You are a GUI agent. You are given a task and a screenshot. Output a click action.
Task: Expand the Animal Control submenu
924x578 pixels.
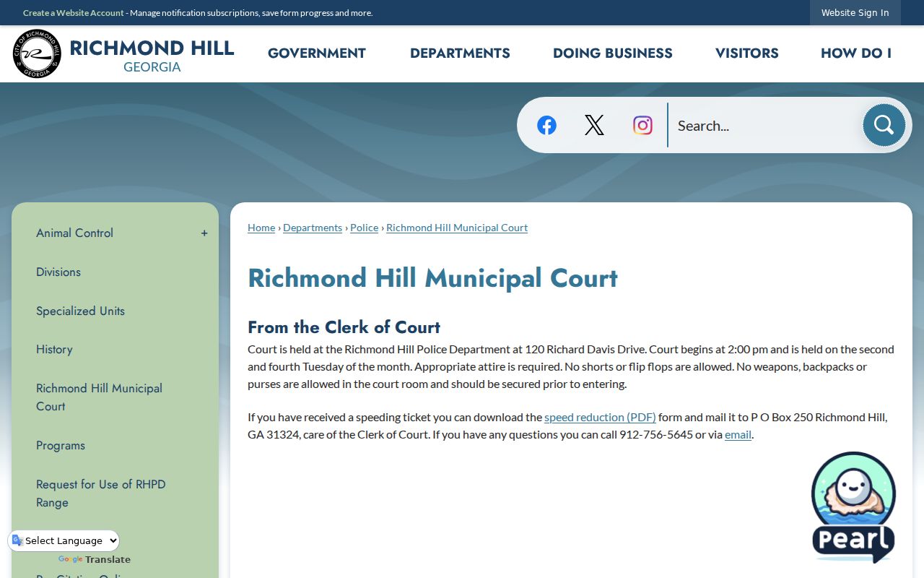(x=204, y=233)
